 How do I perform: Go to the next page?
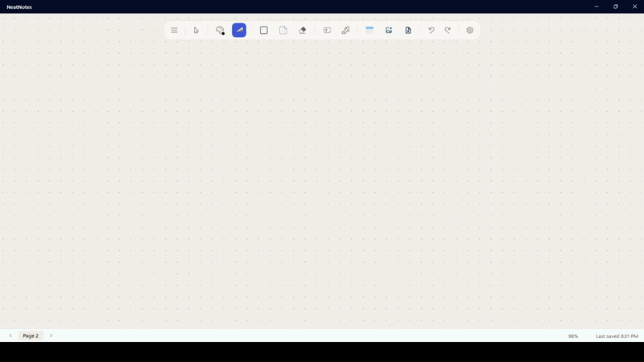[x=52, y=335]
